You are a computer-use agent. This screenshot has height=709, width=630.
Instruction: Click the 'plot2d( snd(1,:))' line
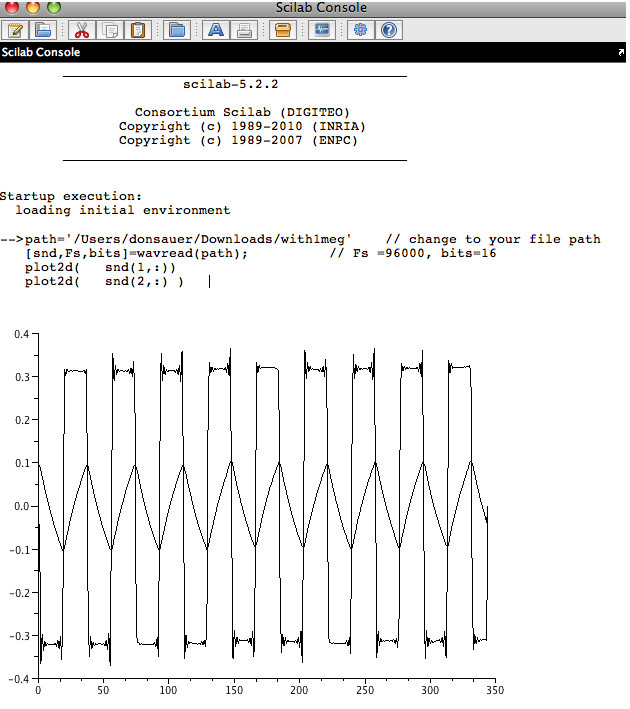[x=100, y=267]
